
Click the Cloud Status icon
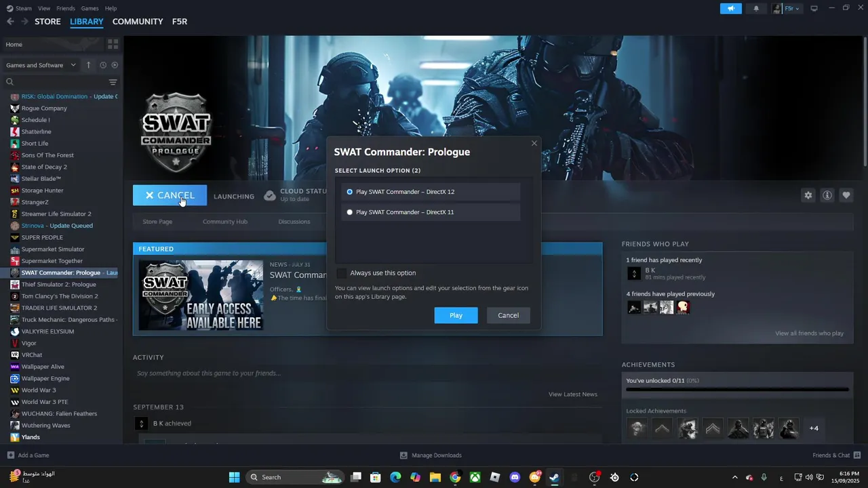270,195
